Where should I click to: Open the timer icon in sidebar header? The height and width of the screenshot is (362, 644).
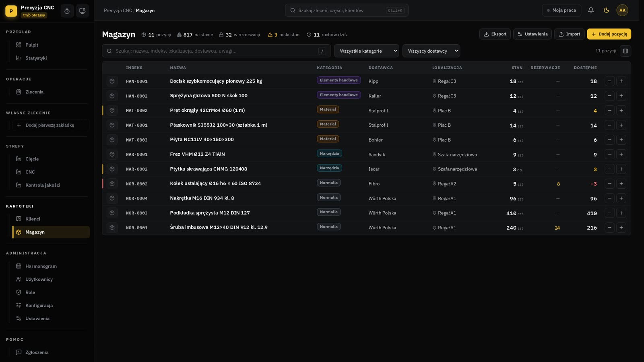67,11
